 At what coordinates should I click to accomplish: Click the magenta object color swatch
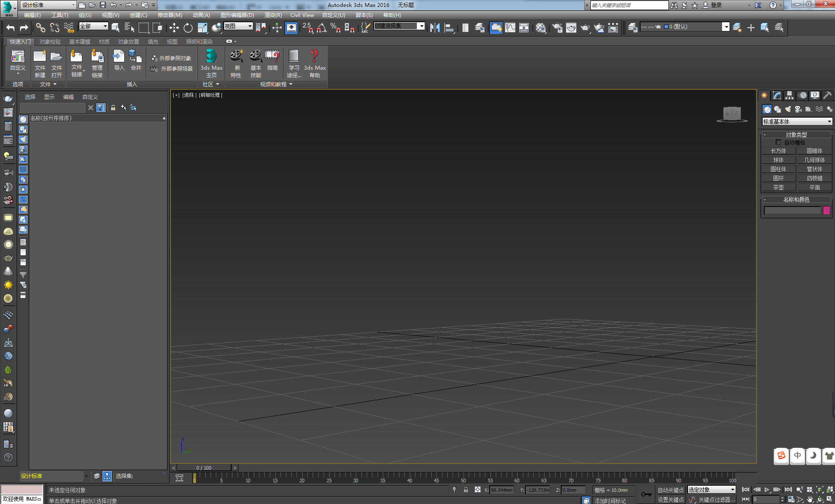tap(826, 210)
